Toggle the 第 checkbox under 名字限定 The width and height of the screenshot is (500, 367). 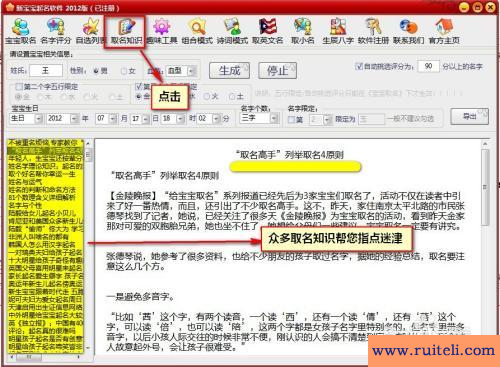tap(291, 119)
